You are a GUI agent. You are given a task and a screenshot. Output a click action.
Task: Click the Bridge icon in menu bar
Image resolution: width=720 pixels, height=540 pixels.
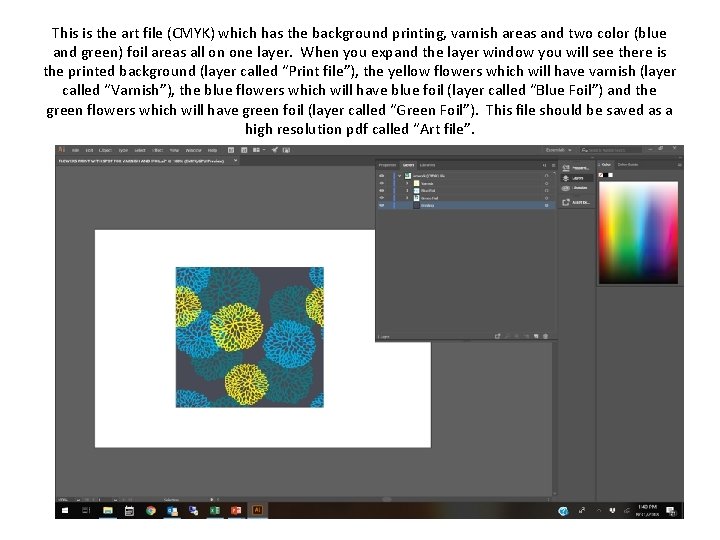(x=231, y=150)
